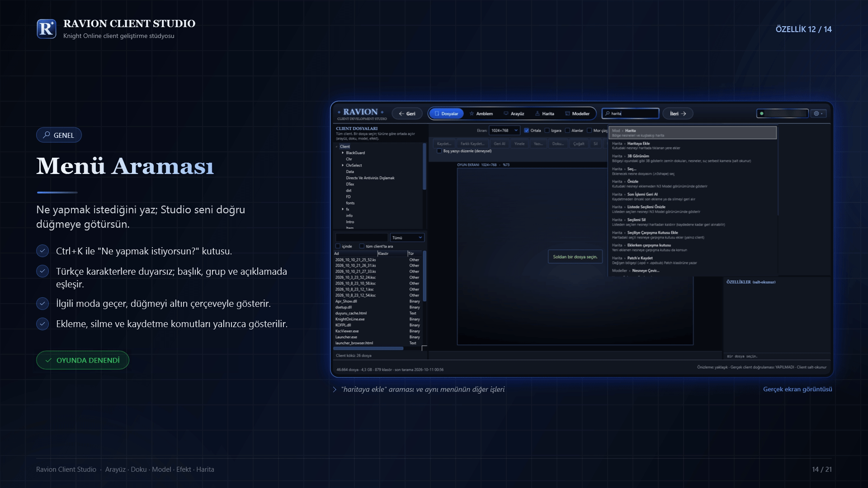Click the chevron icon before screenshot caption
Image resolution: width=868 pixels, height=488 pixels.
[335, 389]
